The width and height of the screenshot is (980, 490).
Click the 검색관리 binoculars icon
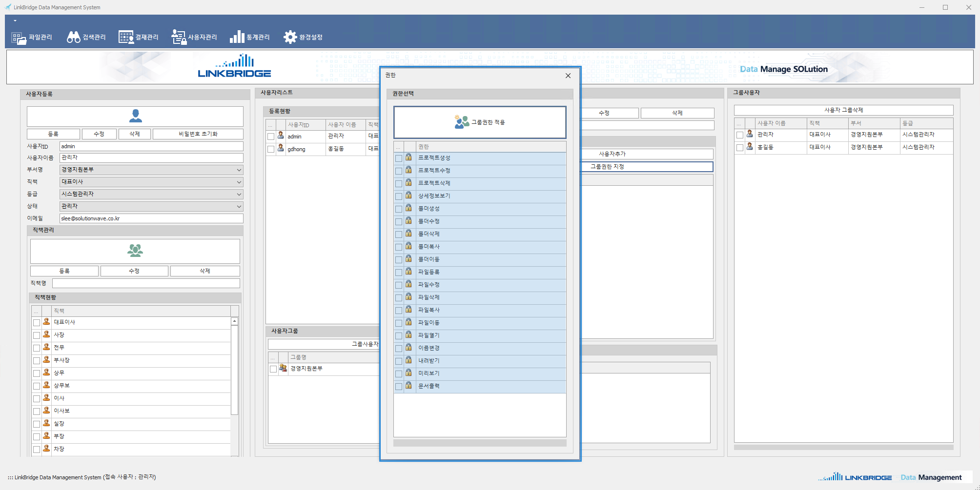[x=73, y=38]
